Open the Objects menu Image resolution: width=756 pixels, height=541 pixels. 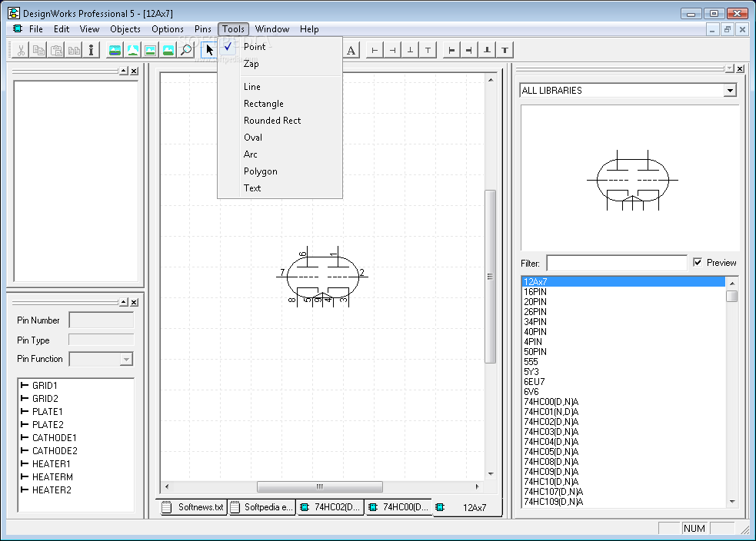click(125, 29)
